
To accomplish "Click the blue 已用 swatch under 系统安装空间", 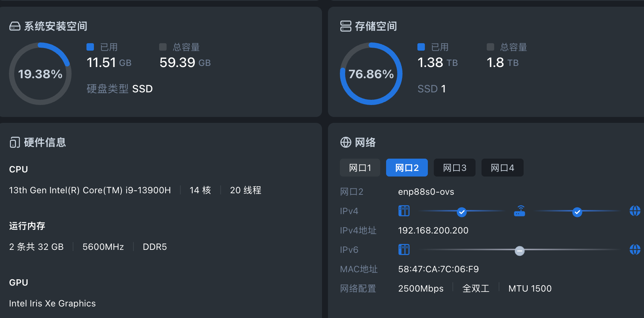I will pyautogui.click(x=90, y=47).
